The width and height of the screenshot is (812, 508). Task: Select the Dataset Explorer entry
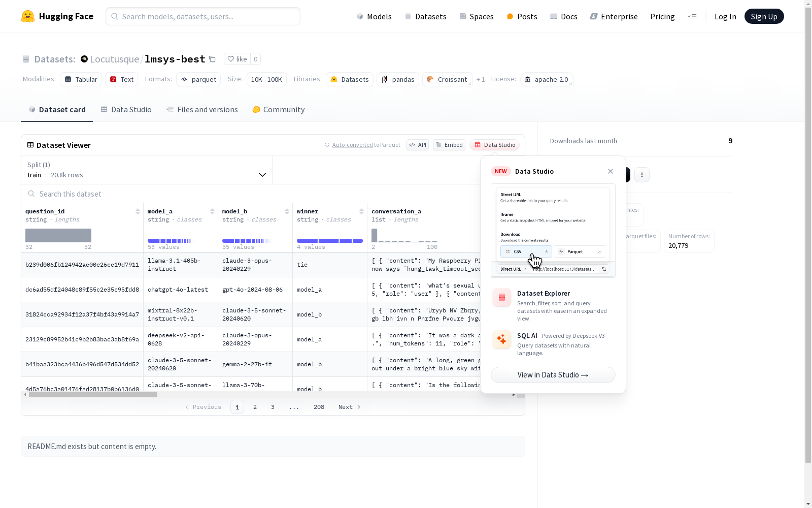point(553,305)
